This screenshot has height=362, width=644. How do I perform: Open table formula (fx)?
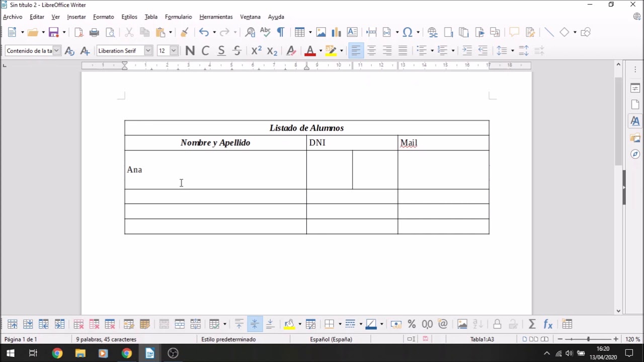tap(548, 324)
